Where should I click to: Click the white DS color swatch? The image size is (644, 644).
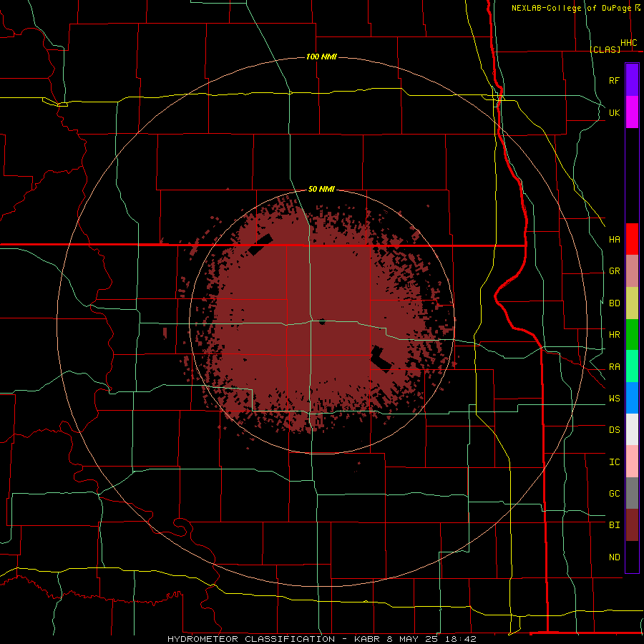point(632,429)
